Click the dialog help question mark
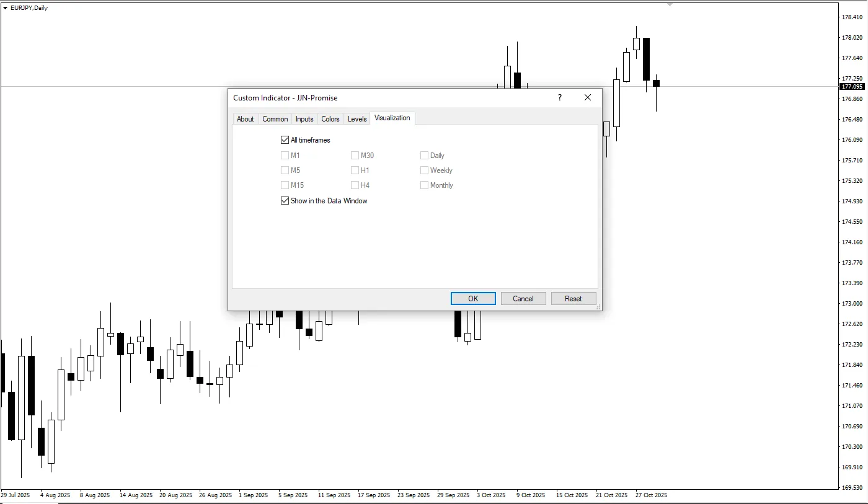 point(560,97)
